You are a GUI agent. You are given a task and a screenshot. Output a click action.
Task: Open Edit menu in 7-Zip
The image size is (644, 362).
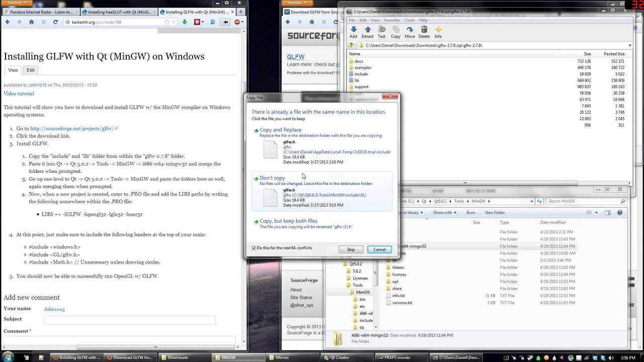pos(363,20)
